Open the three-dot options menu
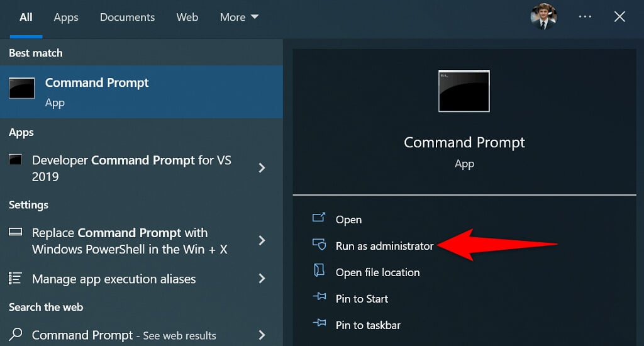 [585, 17]
